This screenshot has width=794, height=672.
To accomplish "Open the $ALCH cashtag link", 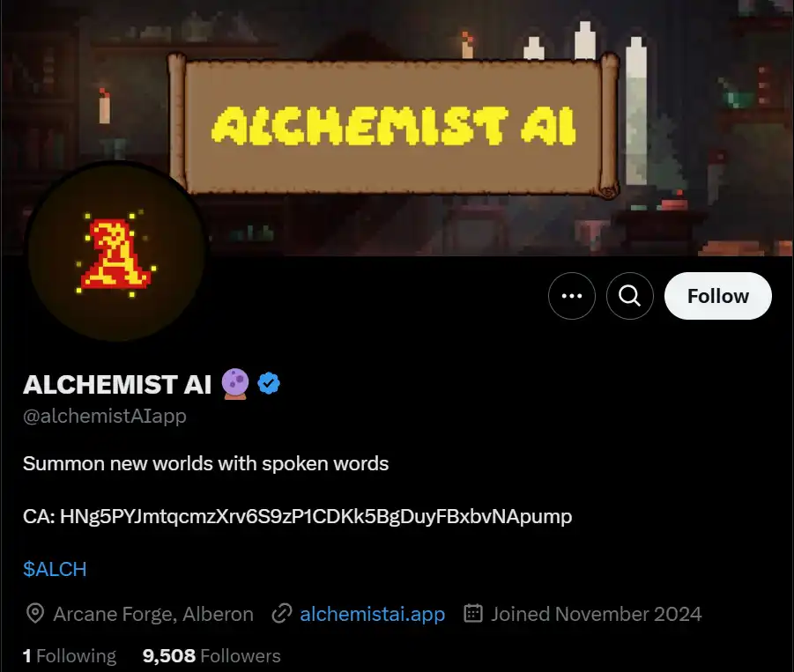I will [x=55, y=569].
